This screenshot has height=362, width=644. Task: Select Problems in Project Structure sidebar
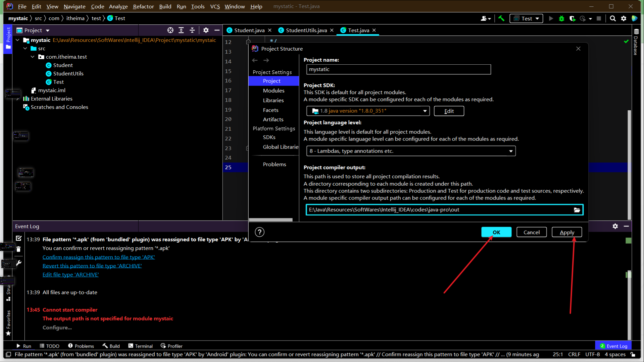point(274,164)
